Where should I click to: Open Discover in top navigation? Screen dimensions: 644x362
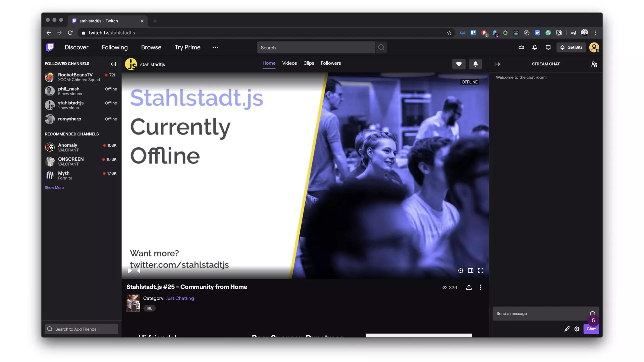pos(76,47)
